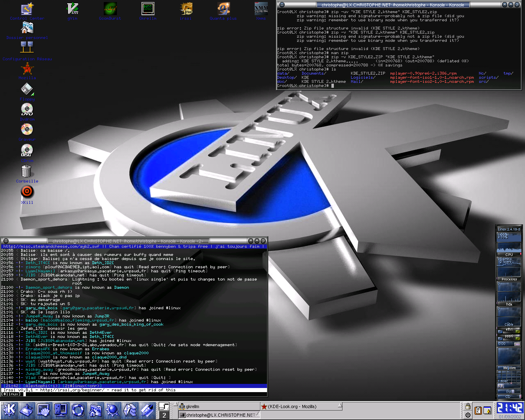Click the second panel icon beside the K menu

click(27, 410)
